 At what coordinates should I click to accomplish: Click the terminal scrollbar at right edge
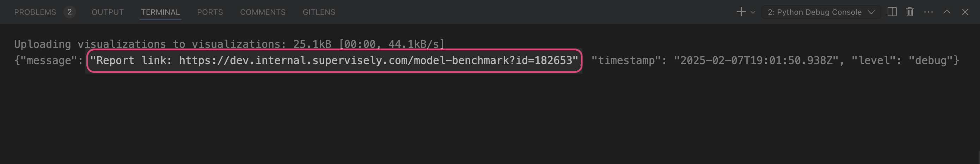pyautogui.click(x=979, y=157)
